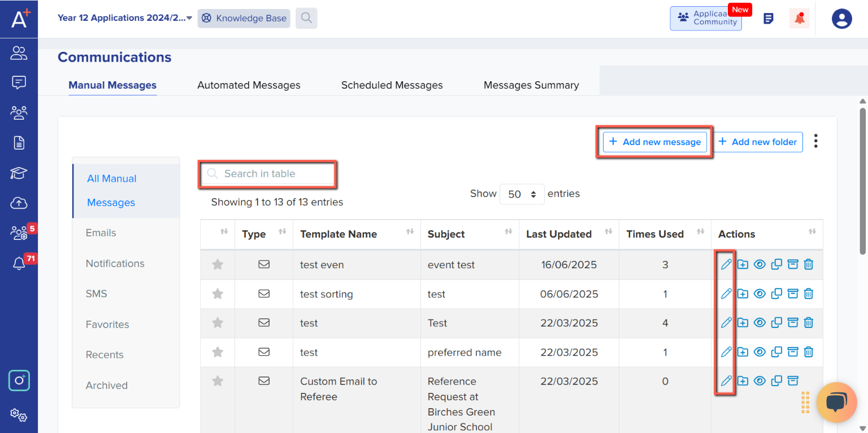Filter by SMS in side list
The height and width of the screenshot is (433, 868).
point(97,294)
